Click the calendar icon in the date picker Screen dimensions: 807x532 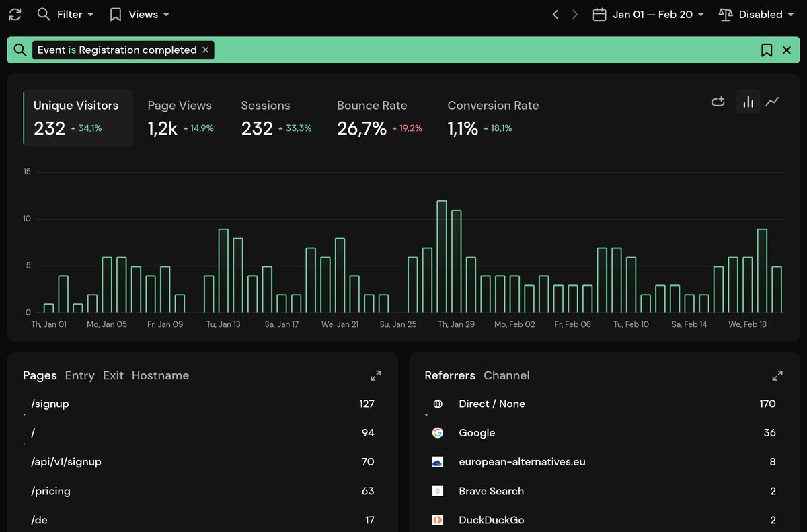coord(599,14)
